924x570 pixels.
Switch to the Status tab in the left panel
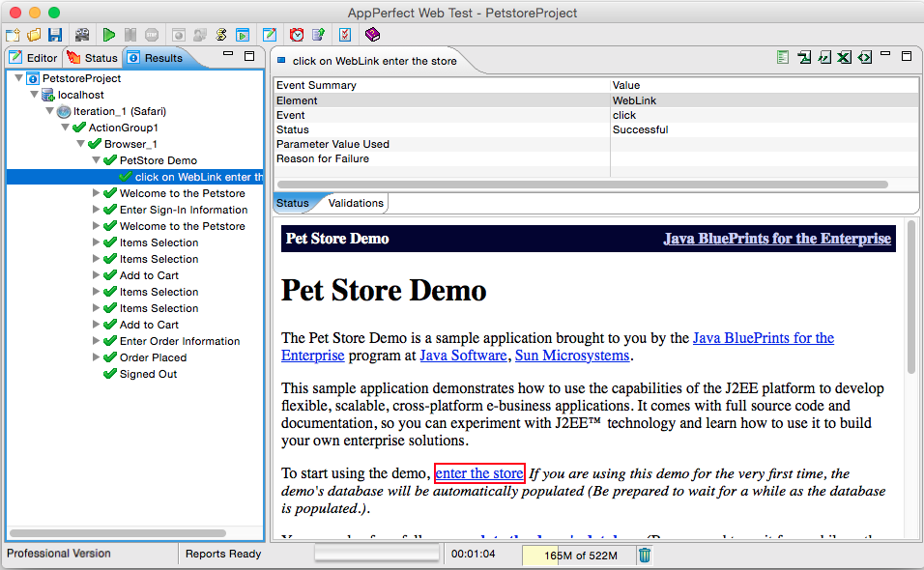click(x=93, y=58)
